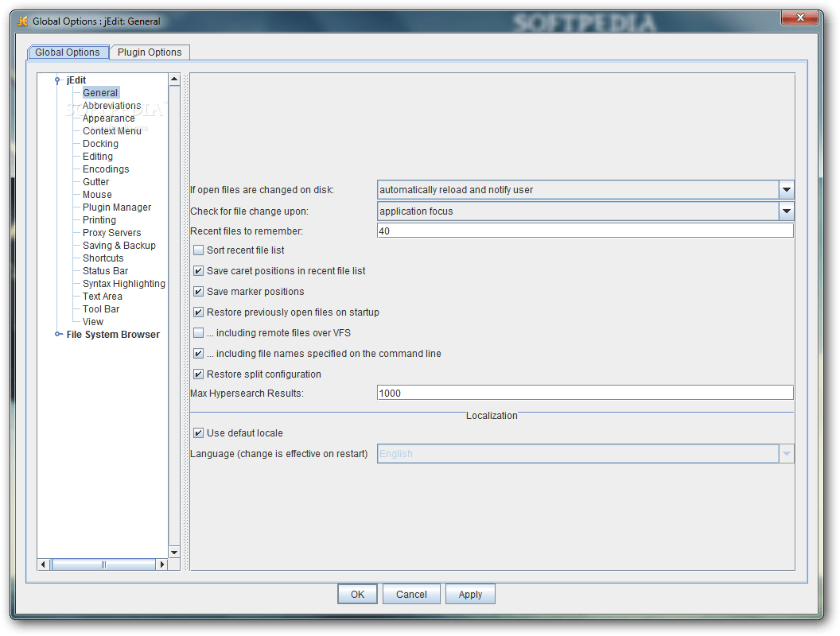Toggle including file names on command line
Viewport: 840px width, 636px height.
coord(198,354)
